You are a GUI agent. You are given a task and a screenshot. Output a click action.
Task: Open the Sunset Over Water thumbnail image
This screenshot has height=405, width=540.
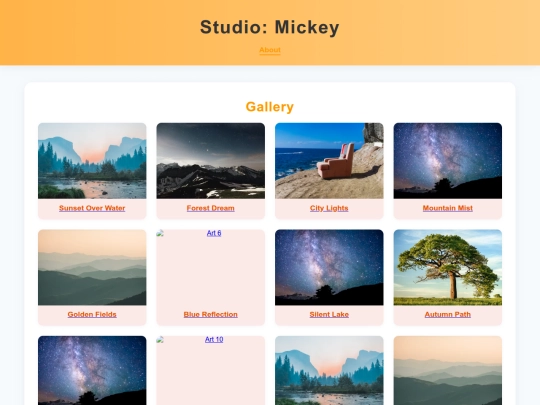[92, 160]
